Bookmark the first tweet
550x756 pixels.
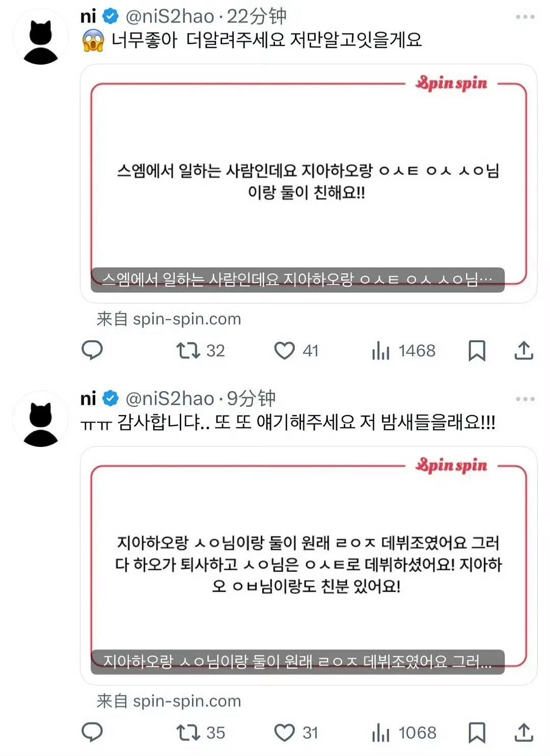tap(477, 350)
